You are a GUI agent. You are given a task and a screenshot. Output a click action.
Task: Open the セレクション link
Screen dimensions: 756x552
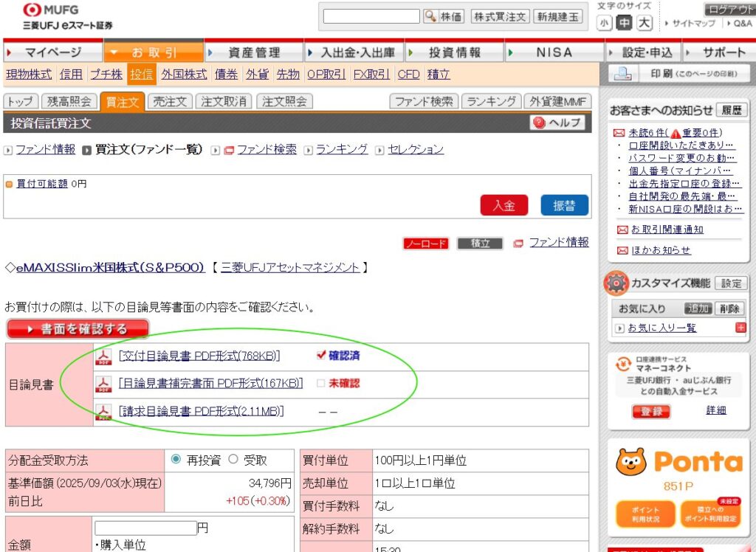pyautogui.click(x=416, y=150)
